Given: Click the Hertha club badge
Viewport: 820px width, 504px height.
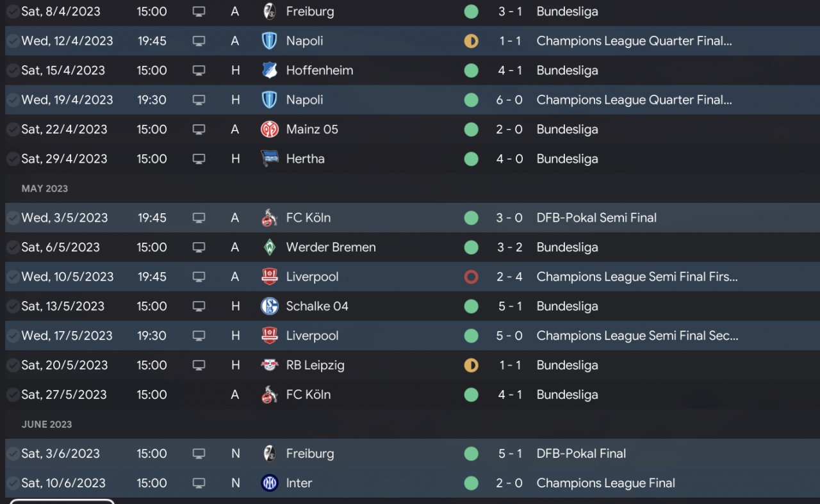Looking at the screenshot, I should (270, 159).
